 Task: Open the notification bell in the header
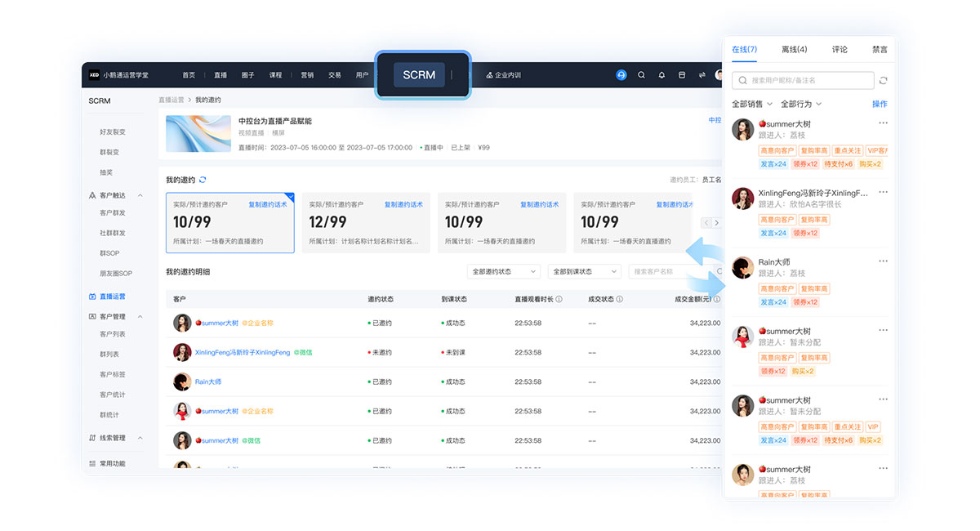tap(661, 75)
